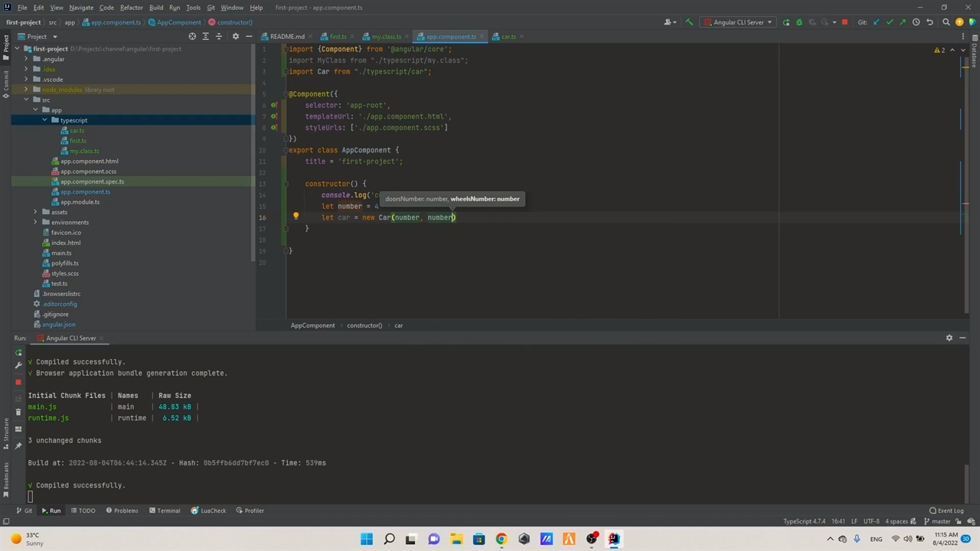
Task: Expand the node_modules folder
Action: tap(27, 90)
